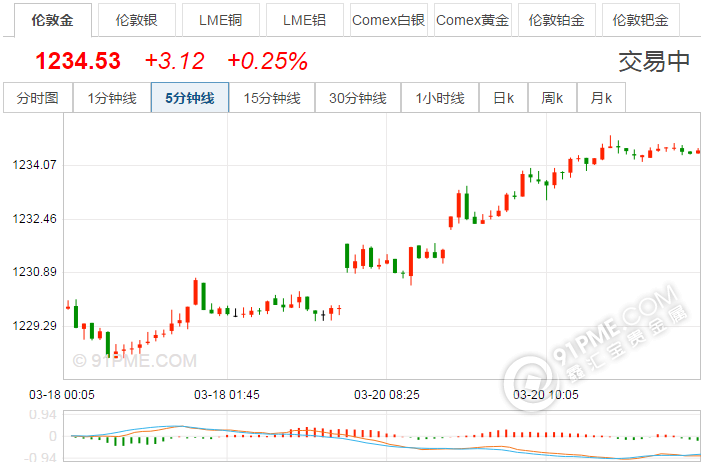This screenshot has width=705, height=468.
Task: View the 月k chart
Action: click(x=601, y=98)
